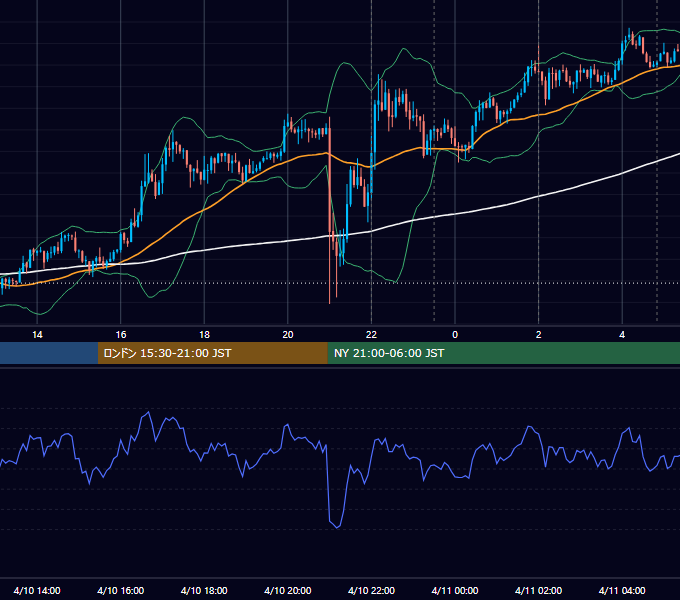Click the '4/10 18:00' date label
Screen dimensions: 680x600
(204, 590)
